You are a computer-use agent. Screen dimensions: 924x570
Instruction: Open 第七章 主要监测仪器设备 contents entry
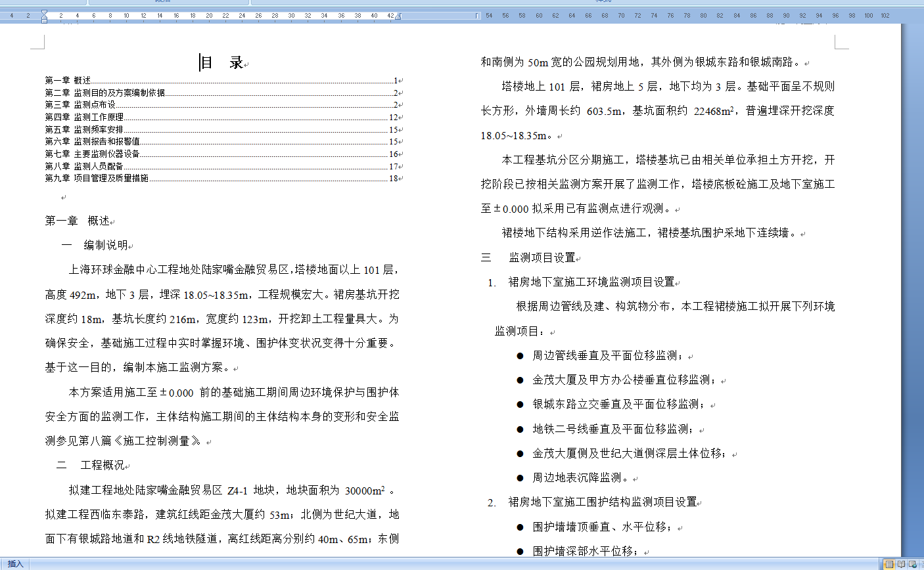tap(92, 154)
